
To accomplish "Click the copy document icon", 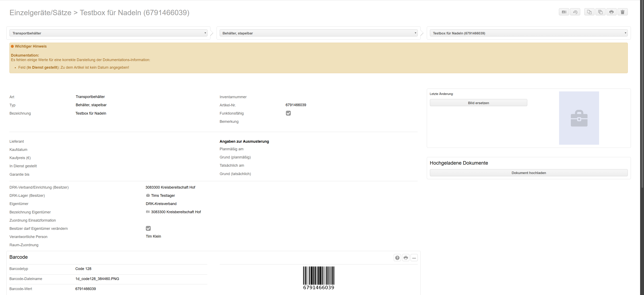I will coord(589,12).
